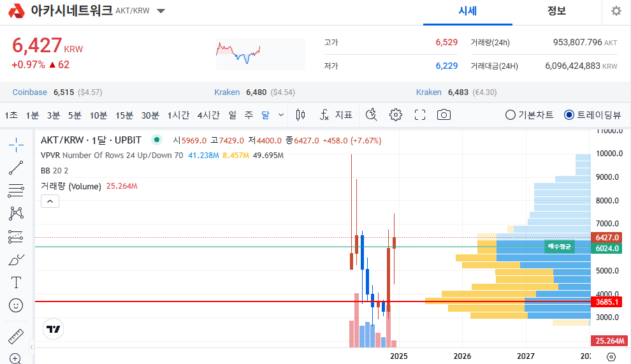Open the candlestick chart type selector

(x=300, y=115)
